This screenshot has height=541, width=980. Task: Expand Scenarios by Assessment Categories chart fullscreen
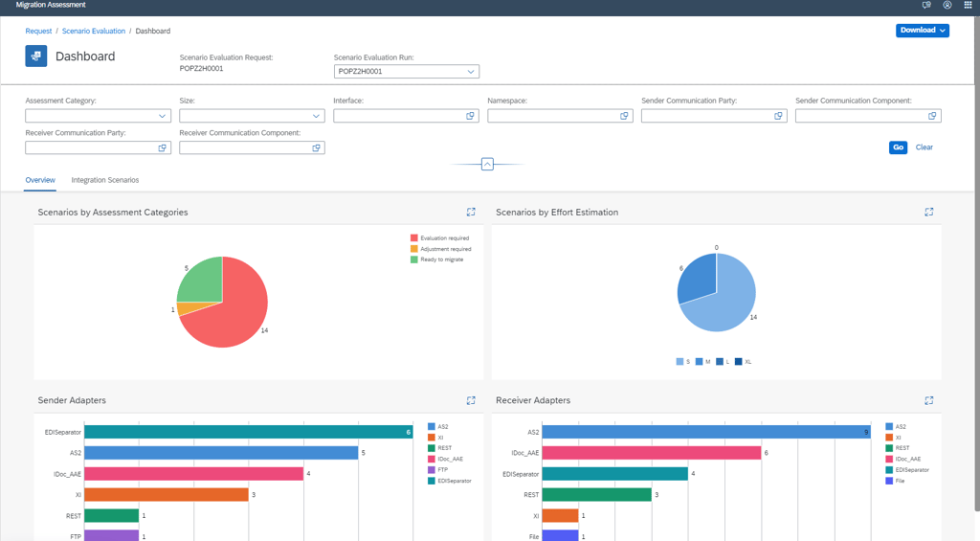click(471, 212)
